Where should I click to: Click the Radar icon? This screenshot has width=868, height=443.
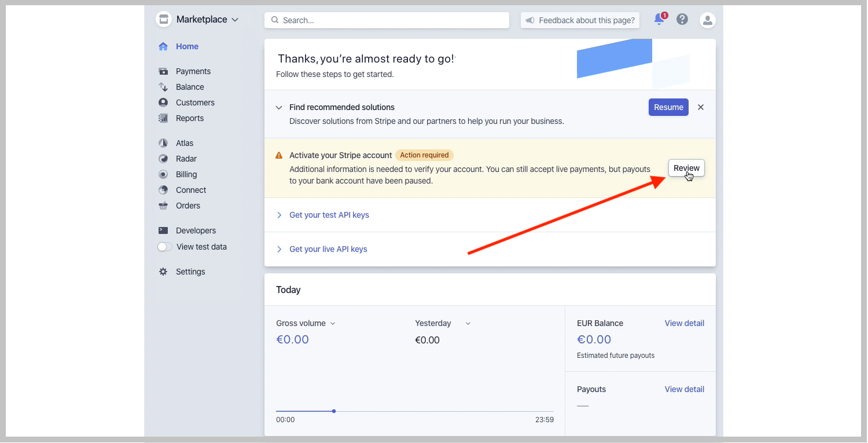163,159
